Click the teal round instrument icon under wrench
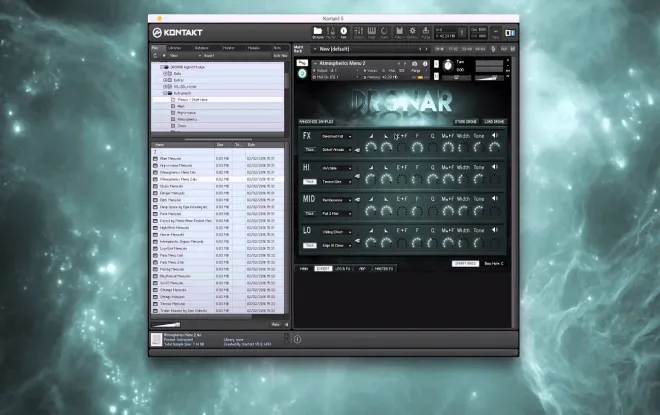This screenshot has height=415, width=660. pyautogui.click(x=302, y=74)
